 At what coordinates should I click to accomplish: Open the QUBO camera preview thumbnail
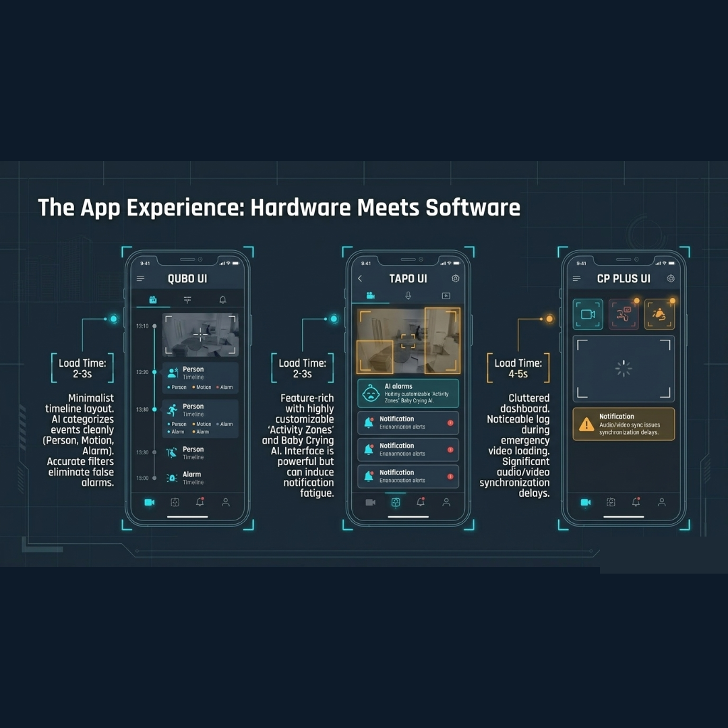coord(200,334)
